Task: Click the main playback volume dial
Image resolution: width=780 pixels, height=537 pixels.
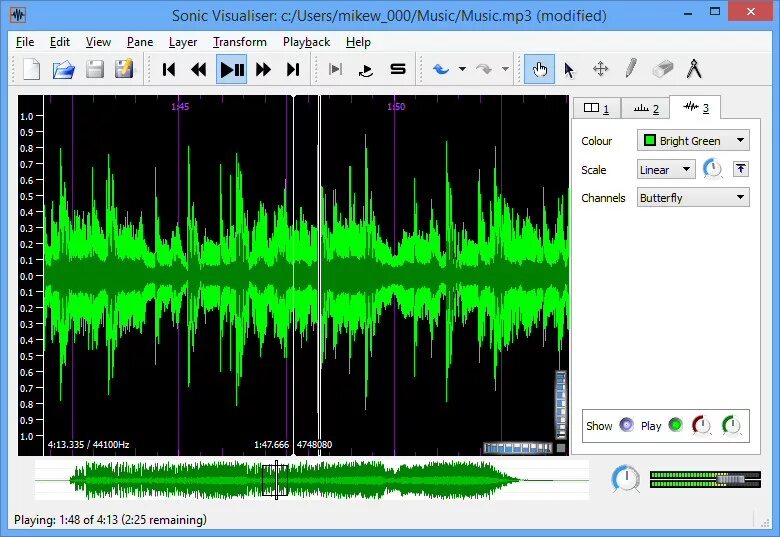Action: [626, 479]
